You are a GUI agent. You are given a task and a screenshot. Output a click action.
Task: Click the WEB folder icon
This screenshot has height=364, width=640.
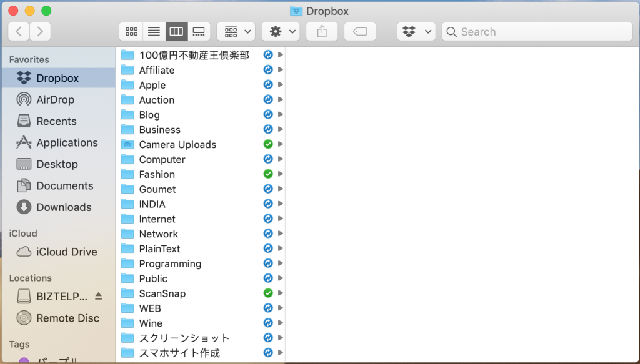click(127, 308)
